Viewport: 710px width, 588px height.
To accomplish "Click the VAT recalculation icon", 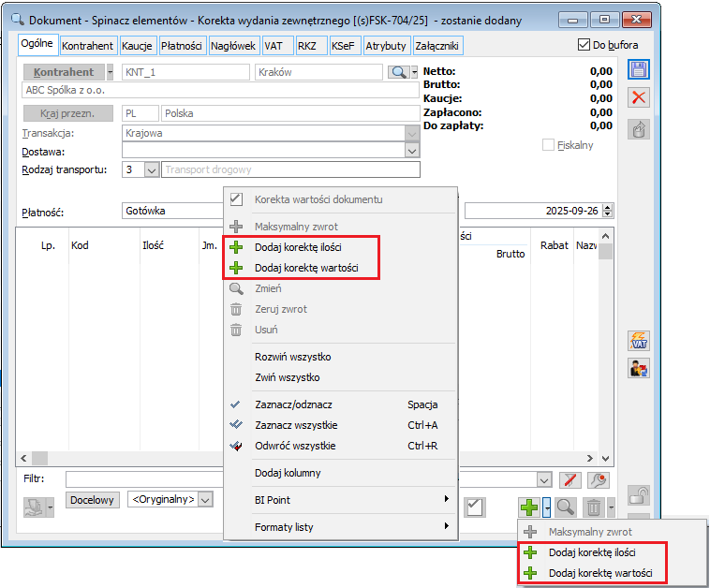I will [x=639, y=342].
